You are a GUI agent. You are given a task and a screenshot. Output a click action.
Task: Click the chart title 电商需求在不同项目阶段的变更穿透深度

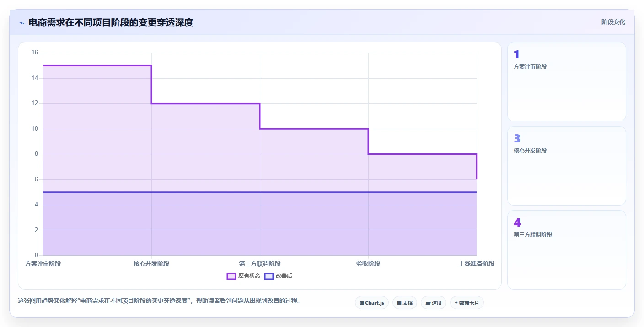coord(111,23)
